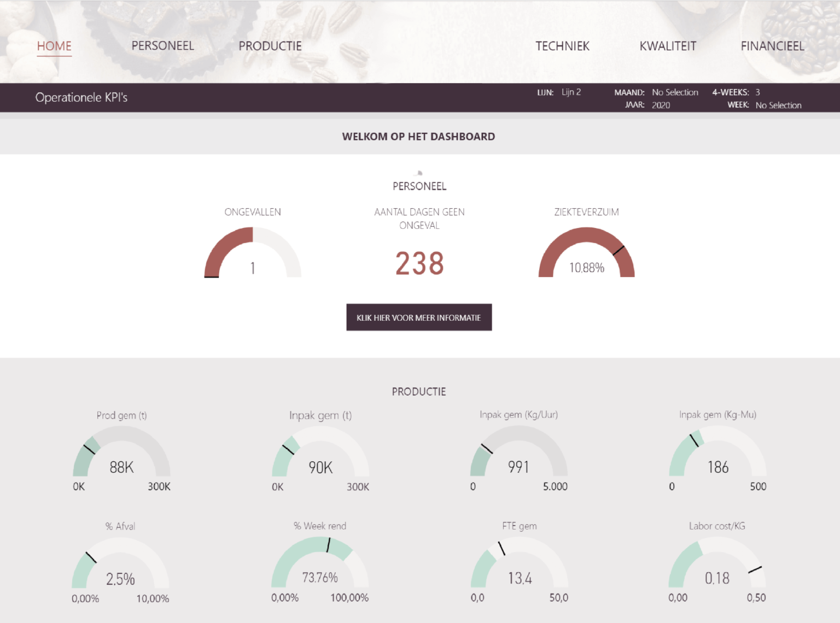This screenshot has height=623, width=840.
Task: Go to the KWALITEIT page
Action: (x=668, y=46)
